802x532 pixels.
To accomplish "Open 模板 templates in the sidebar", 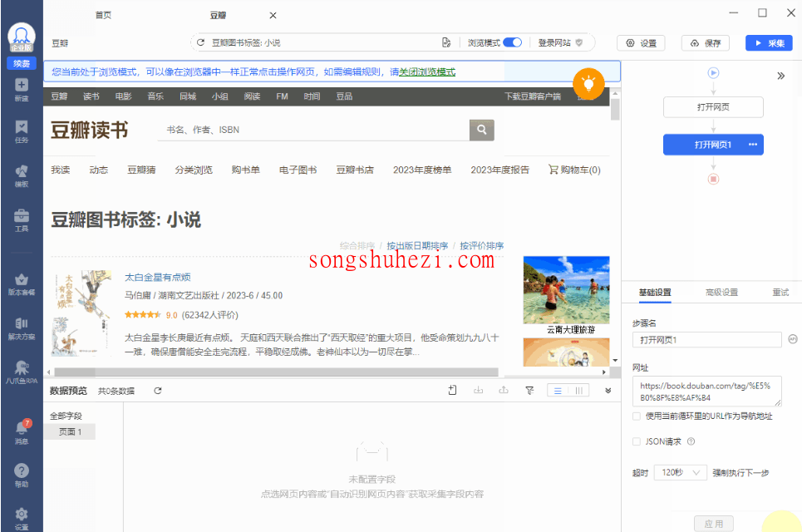I will (22, 176).
